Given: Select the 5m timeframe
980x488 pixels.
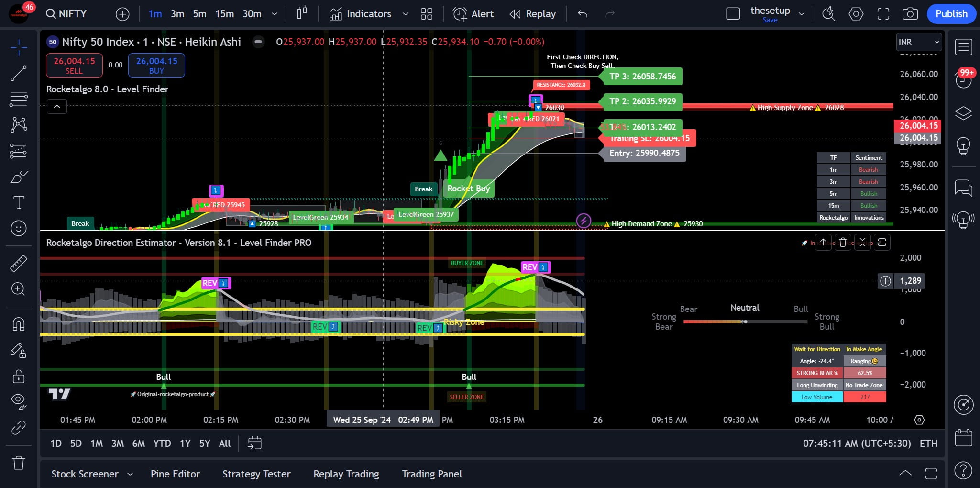Looking at the screenshot, I should pyautogui.click(x=199, y=14).
